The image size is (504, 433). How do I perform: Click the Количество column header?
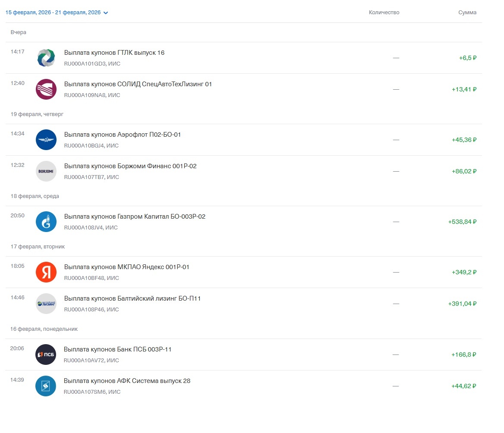384,13
